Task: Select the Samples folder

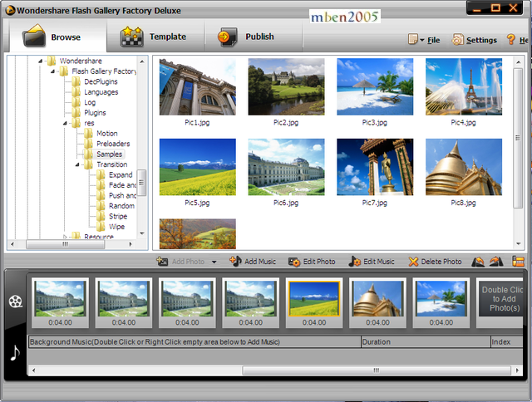Action: (109, 154)
